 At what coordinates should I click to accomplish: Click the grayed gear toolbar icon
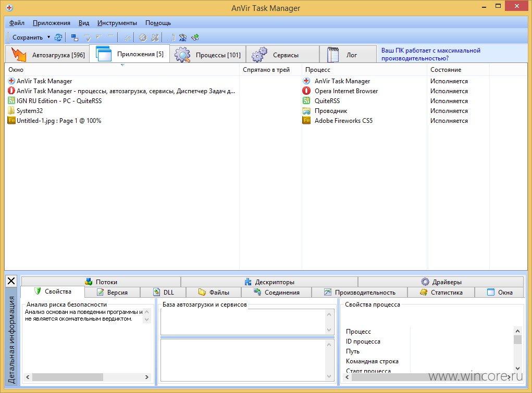coord(127,37)
